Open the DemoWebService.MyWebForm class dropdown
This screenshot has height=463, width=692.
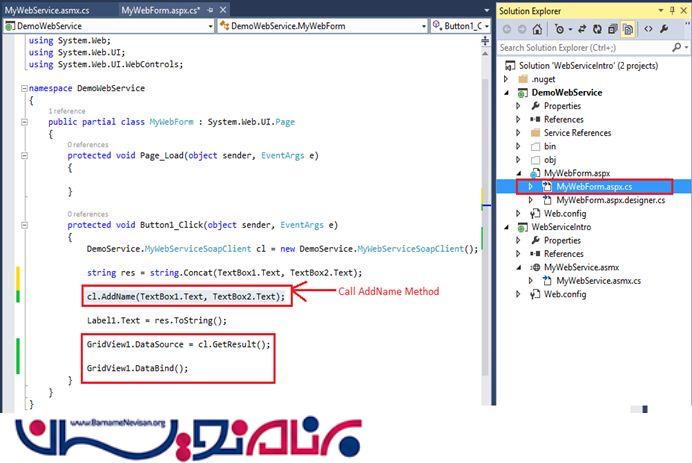321,26
